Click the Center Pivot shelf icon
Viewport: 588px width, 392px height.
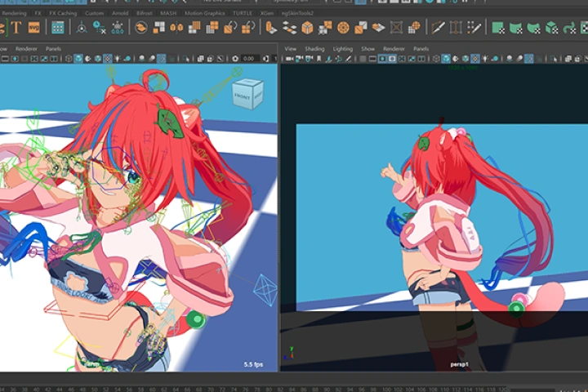82,28
